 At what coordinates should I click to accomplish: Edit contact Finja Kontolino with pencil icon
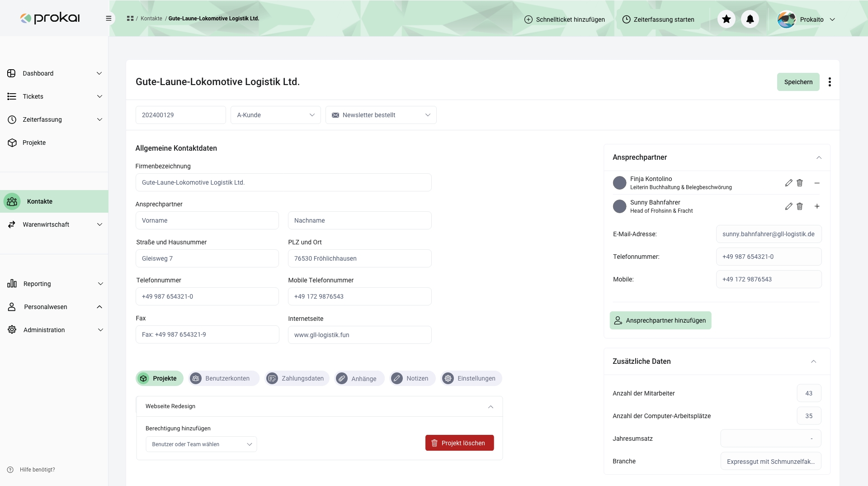788,183
